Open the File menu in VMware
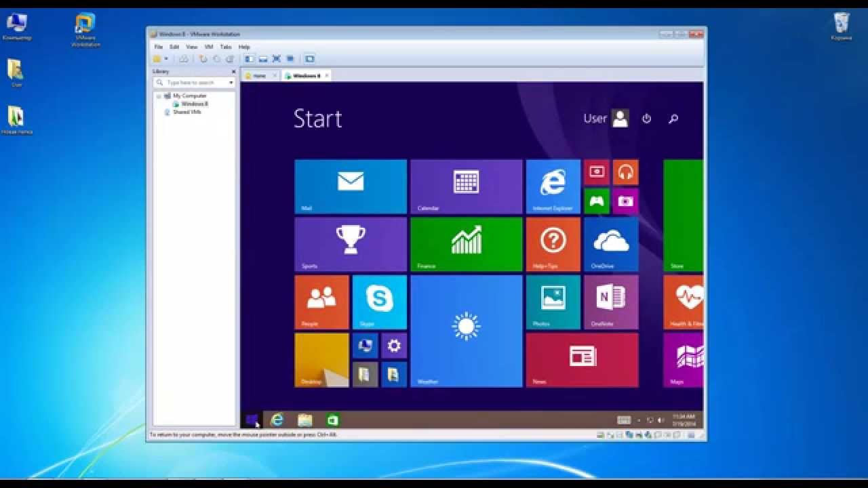 coord(158,47)
